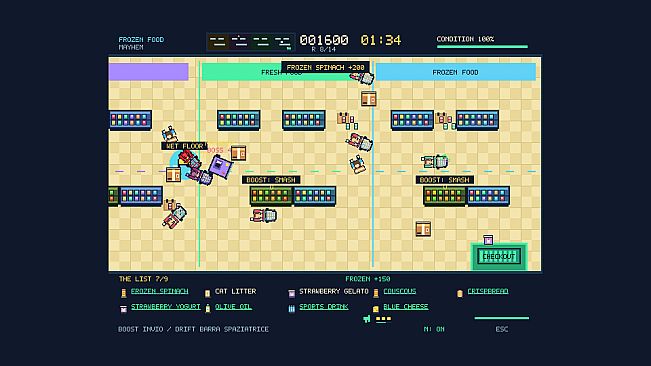
Task: Click the FROZEN SPINACH list entry
Action: click(159, 291)
